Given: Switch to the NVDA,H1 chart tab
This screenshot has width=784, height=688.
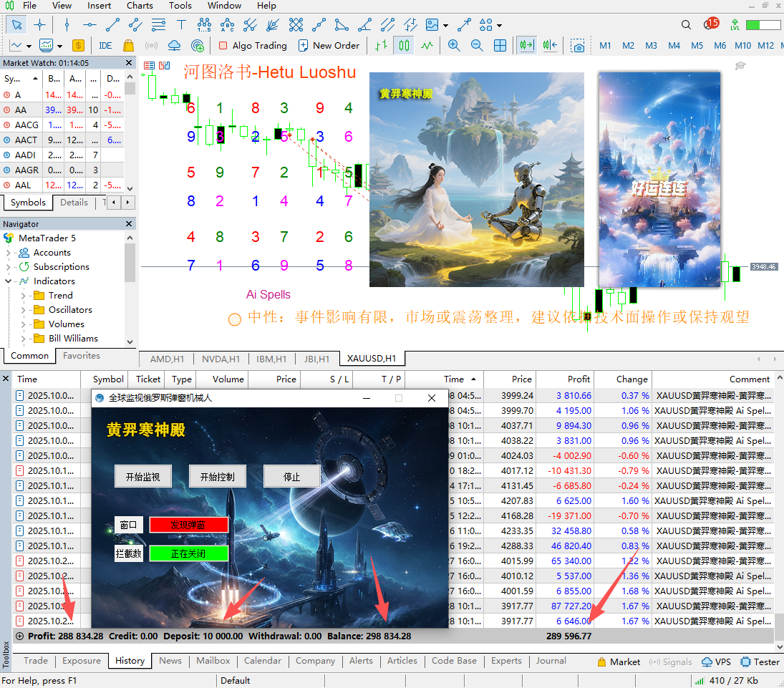Looking at the screenshot, I should tap(221, 359).
